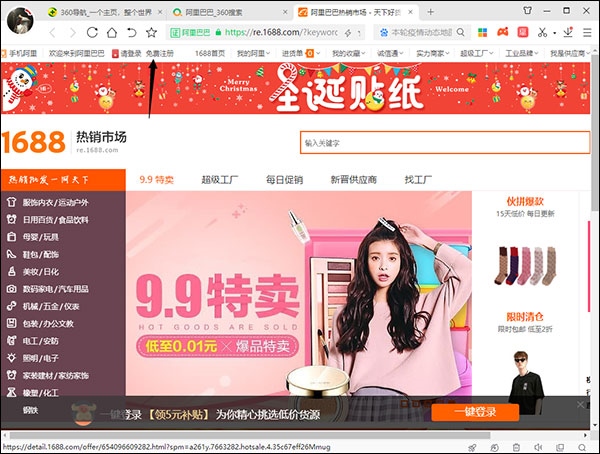Viewport: 600px width, 454px height.
Task: Click the browser forward arrow
Action: 72,33
